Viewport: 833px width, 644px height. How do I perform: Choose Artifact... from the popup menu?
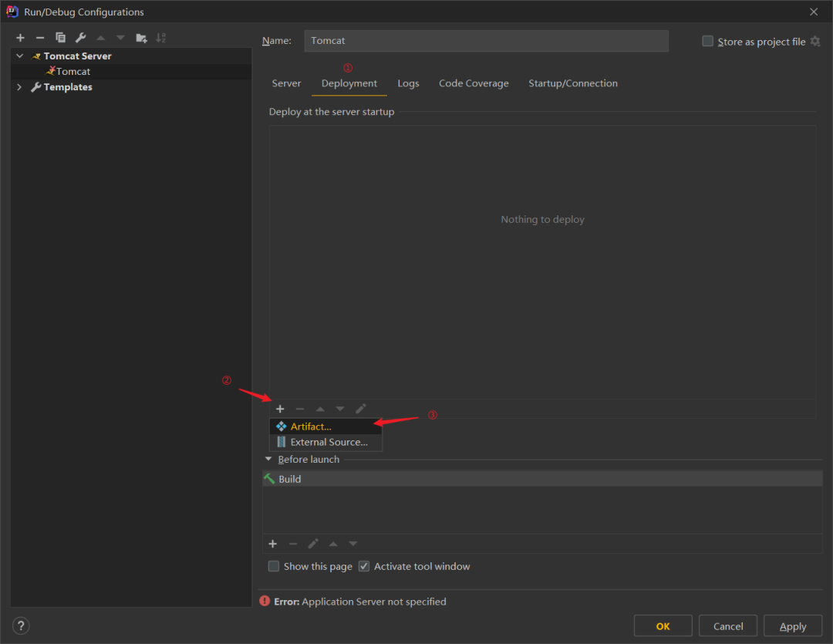click(326, 427)
